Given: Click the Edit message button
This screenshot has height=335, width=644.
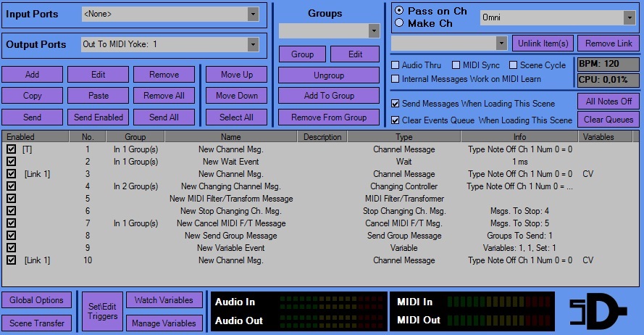Looking at the screenshot, I should 99,75.
